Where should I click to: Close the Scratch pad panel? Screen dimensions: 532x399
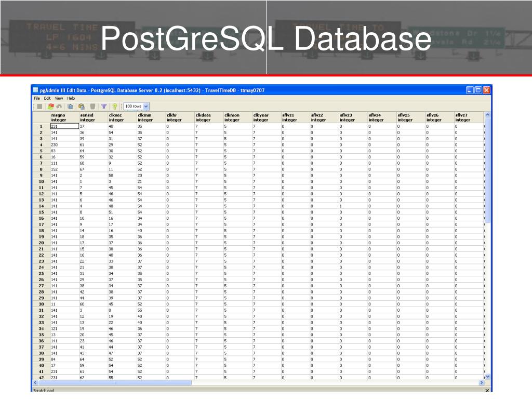tap(487, 390)
